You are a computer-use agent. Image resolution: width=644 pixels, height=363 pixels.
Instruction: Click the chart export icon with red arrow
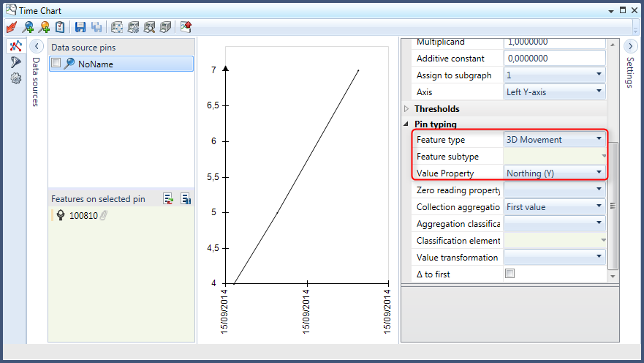[x=186, y=27]
